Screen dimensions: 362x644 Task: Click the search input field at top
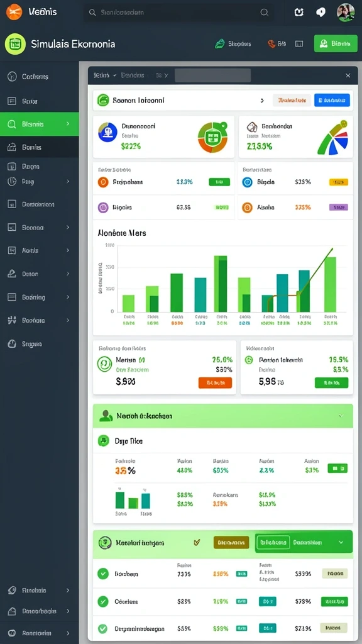[x=179, y=13]
